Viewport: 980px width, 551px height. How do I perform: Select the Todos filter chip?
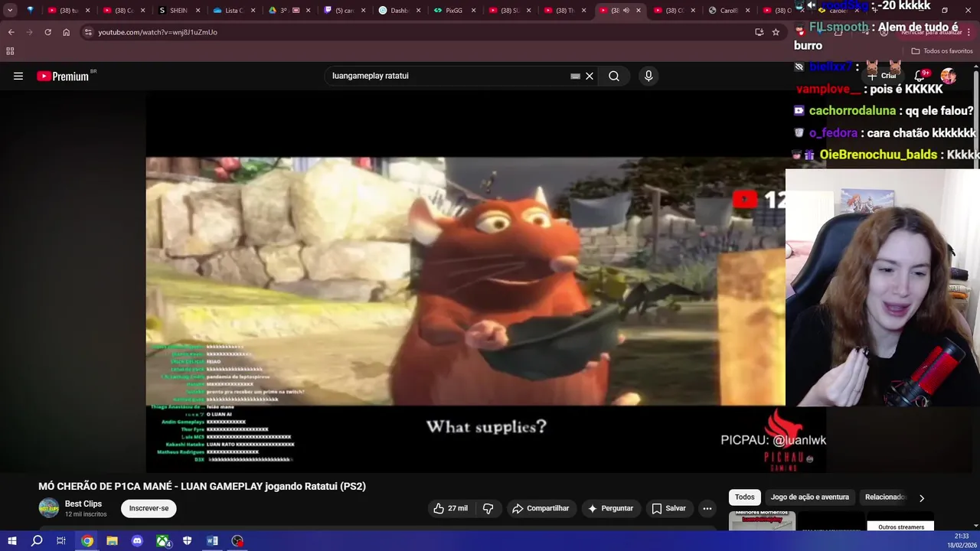(x=745, y=497)
